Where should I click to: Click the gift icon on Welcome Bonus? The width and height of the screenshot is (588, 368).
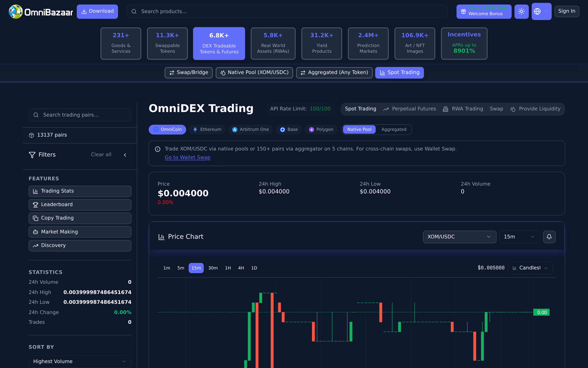pos(463,11)
